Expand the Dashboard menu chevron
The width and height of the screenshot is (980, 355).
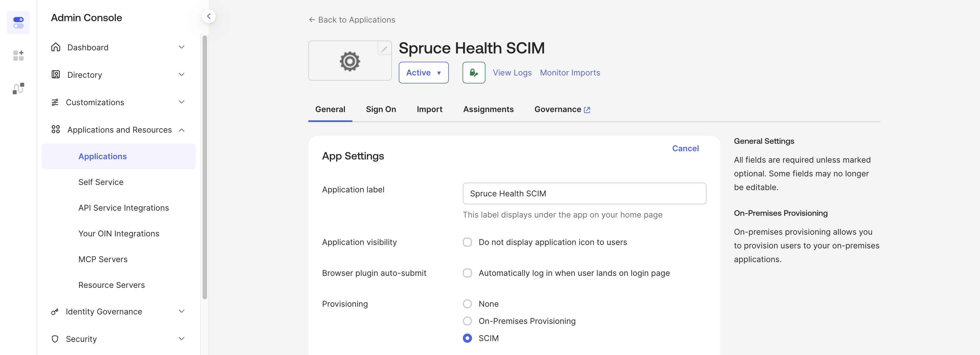181,47
